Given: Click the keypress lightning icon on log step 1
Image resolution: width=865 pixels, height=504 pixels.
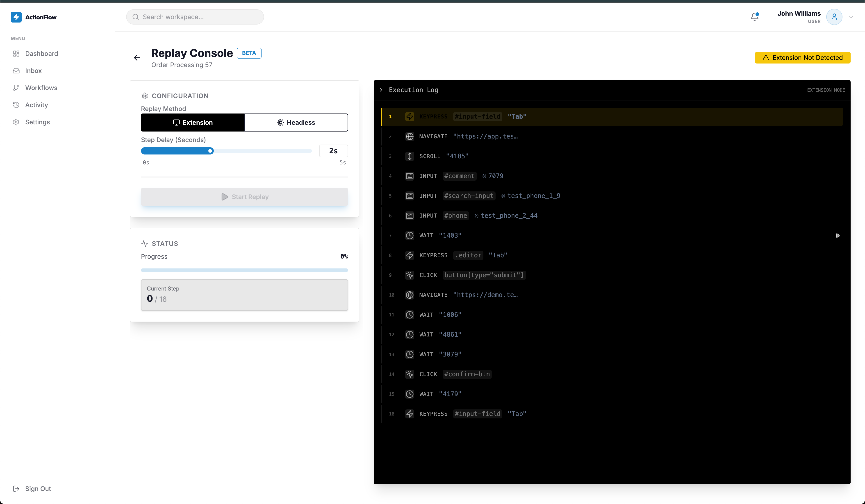Looking at the screenshot, I should (x=410, y=116).
